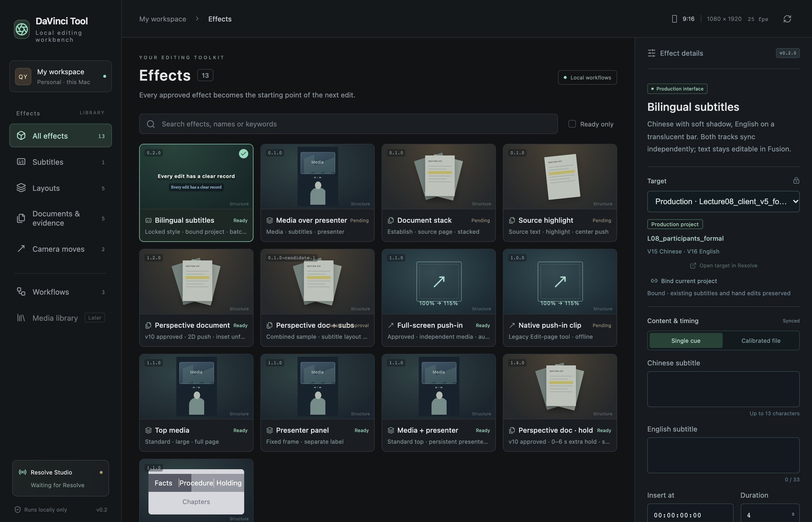Click the Local workflows button
The width and height of the screenshot is (812, 522).
click(x=587, y=77)
